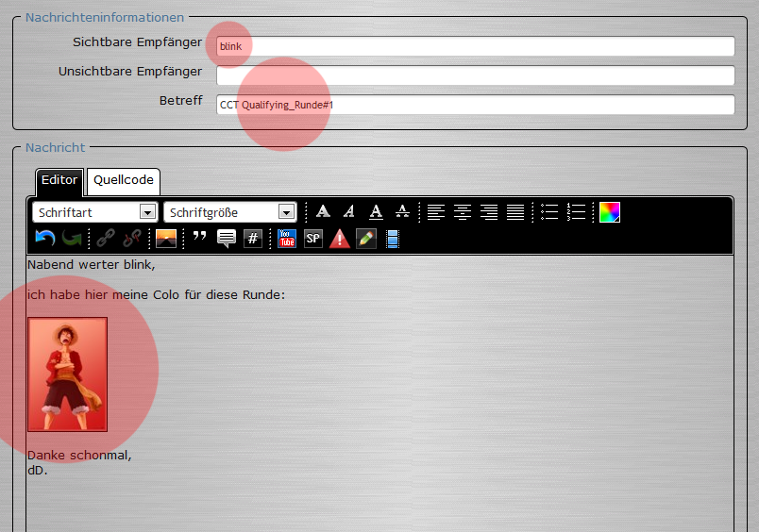Remove link with the unlink icon
Viewport: 759px width, 532px height.
(x=131, y=239)
